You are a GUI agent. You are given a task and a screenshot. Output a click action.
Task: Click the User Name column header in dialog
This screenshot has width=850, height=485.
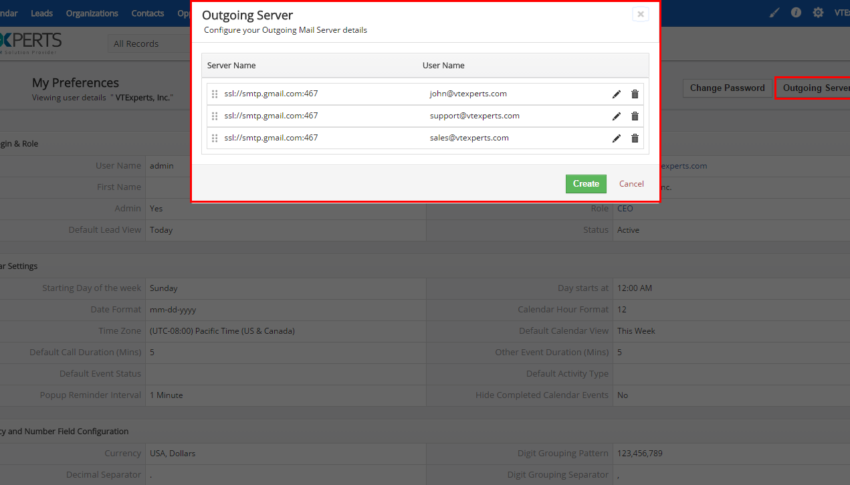coord(443,66)
